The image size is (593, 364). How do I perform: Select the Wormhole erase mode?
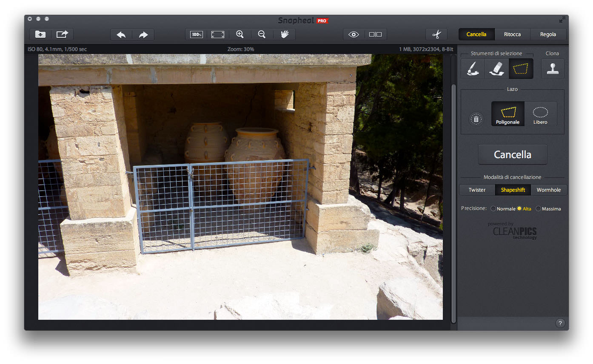click(x=549, y=190)
